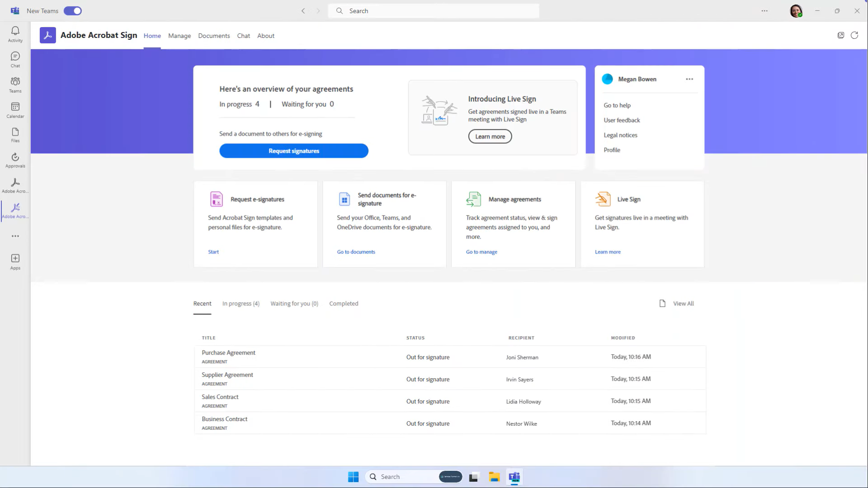This screenshot has width=868, height=488.
Task: Open Legal notices
Action: pyautogui.click(x=620, y=135)
